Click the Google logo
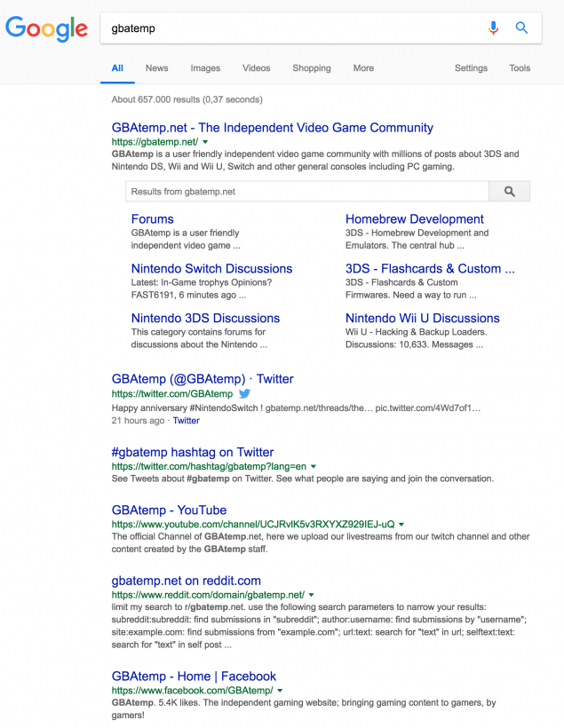 pyautogui.click(x=46, y=28)
